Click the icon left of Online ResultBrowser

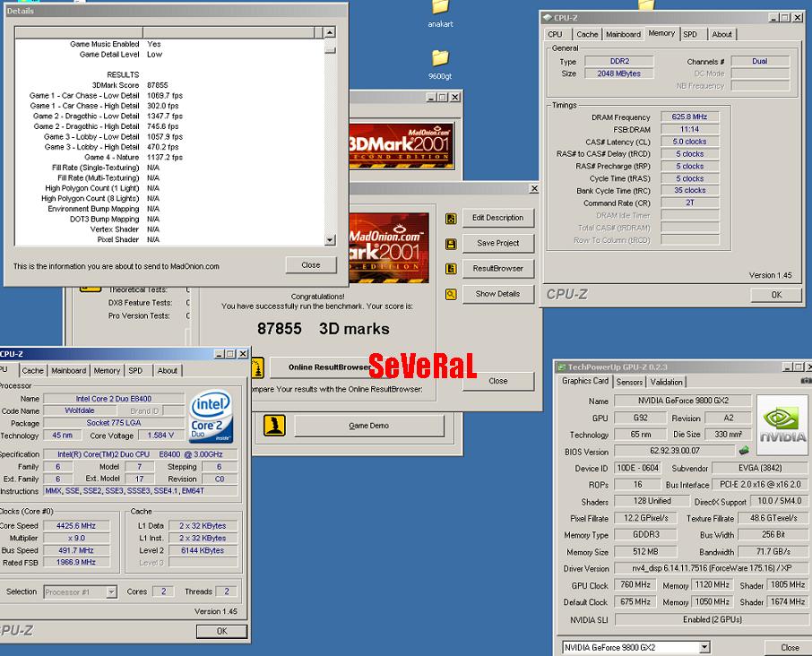(x=257, y=368)
